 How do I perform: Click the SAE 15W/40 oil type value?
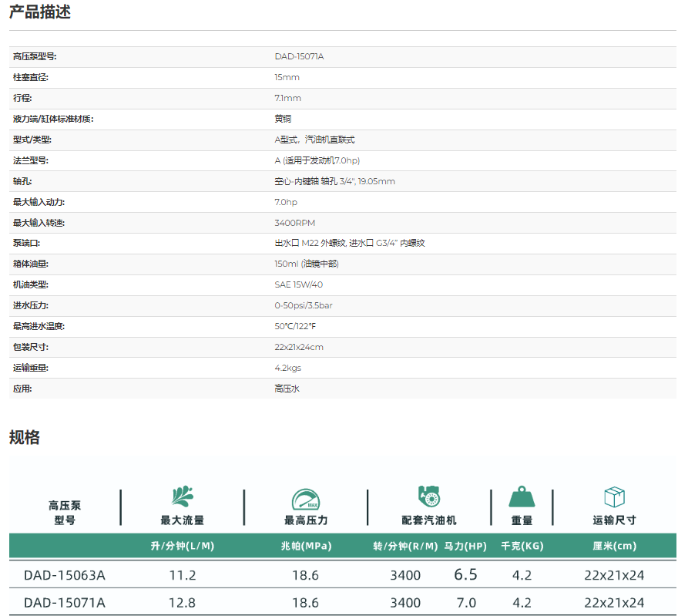[298, 285]
